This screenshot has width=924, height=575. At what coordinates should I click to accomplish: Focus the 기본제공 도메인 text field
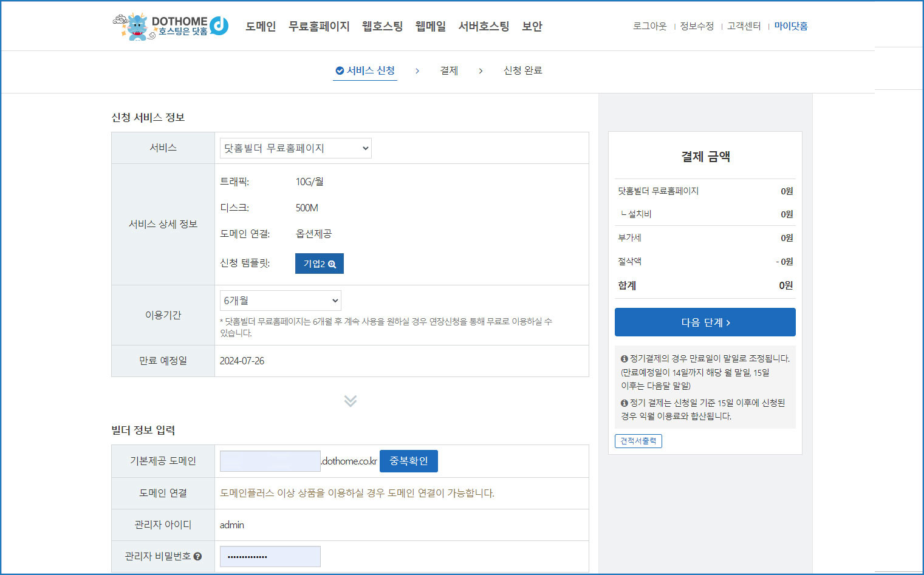[270, 461]
